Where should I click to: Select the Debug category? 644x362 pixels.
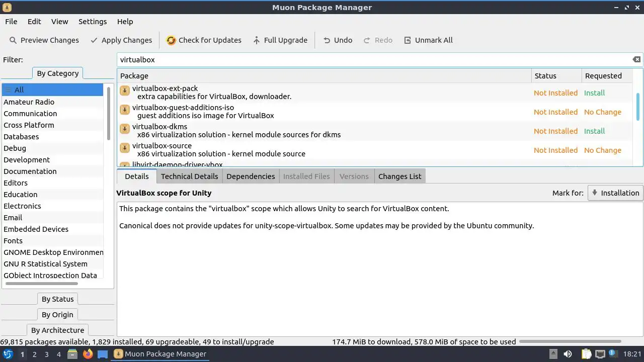pos(52,148)
